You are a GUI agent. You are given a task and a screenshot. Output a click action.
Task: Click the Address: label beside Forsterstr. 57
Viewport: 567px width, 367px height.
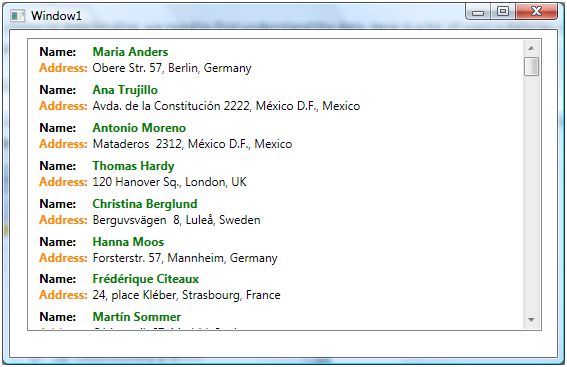click(63, 258)
